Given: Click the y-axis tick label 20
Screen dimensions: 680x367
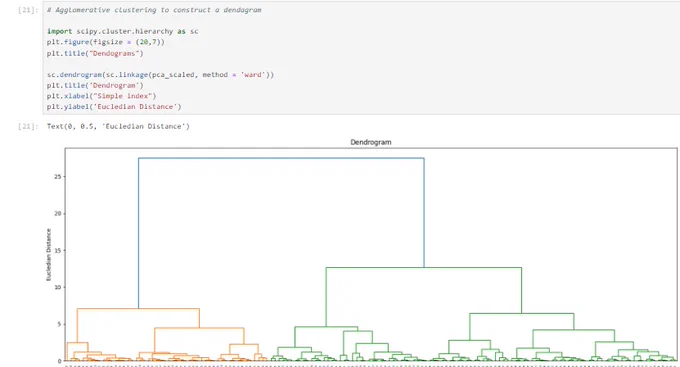Looking at the screenshot, I should 58,213.
